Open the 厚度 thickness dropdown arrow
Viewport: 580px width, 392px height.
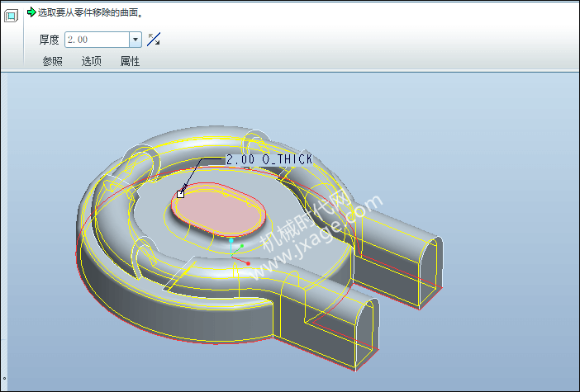click(x=135, y=40)
